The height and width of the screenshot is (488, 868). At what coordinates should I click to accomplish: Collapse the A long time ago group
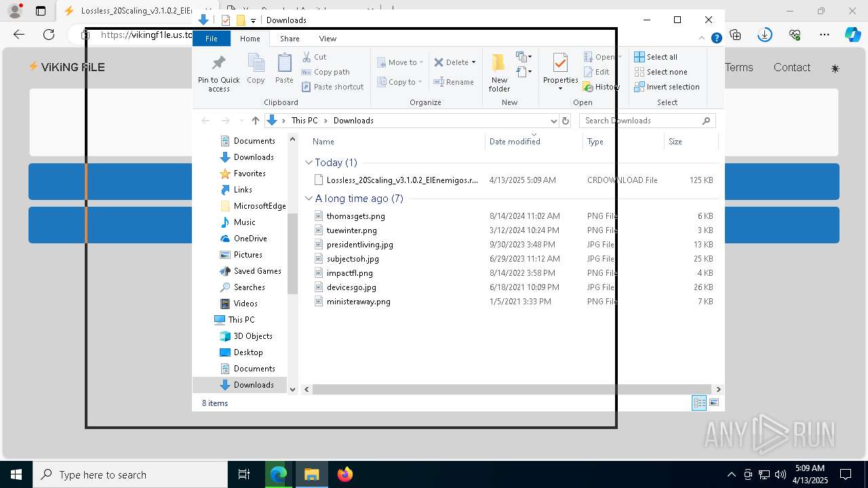pyautogui.click(x=309, y=199)
